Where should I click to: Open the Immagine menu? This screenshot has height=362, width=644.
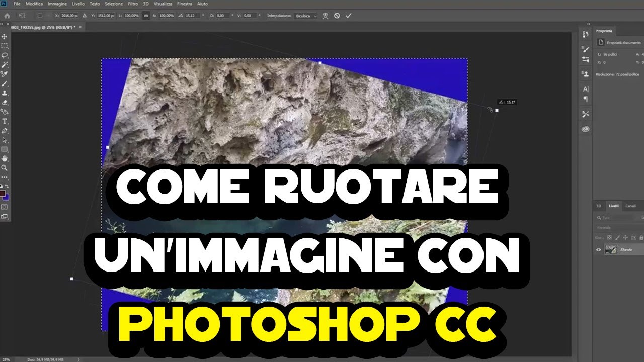pyautogui.click(x=57, y=4)
